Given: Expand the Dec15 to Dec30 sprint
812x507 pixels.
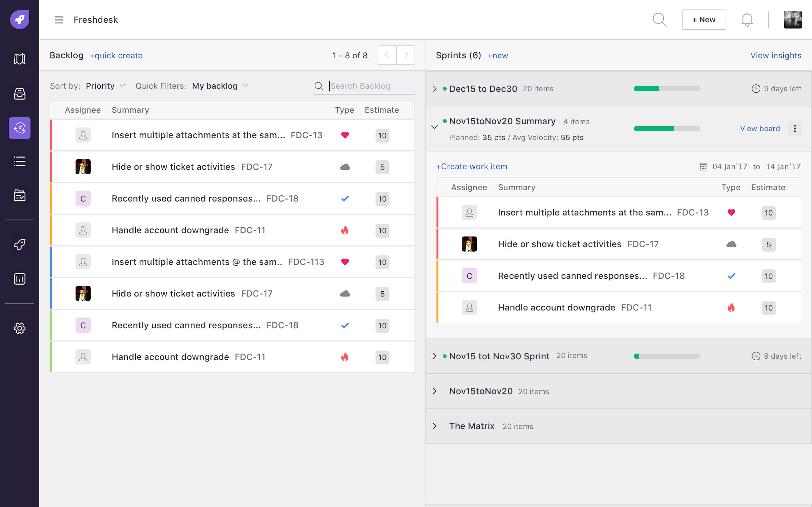Looking at the screenshot, I should tap(434, 89).
